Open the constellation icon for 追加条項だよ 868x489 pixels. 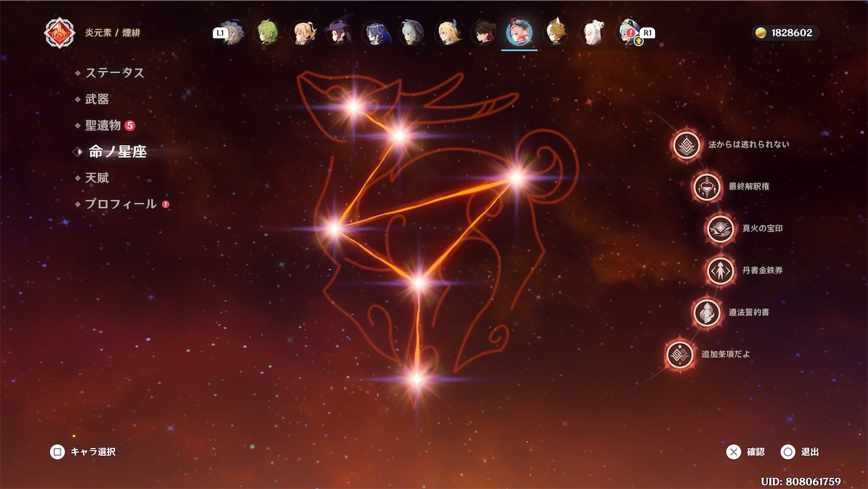point(680,355)
